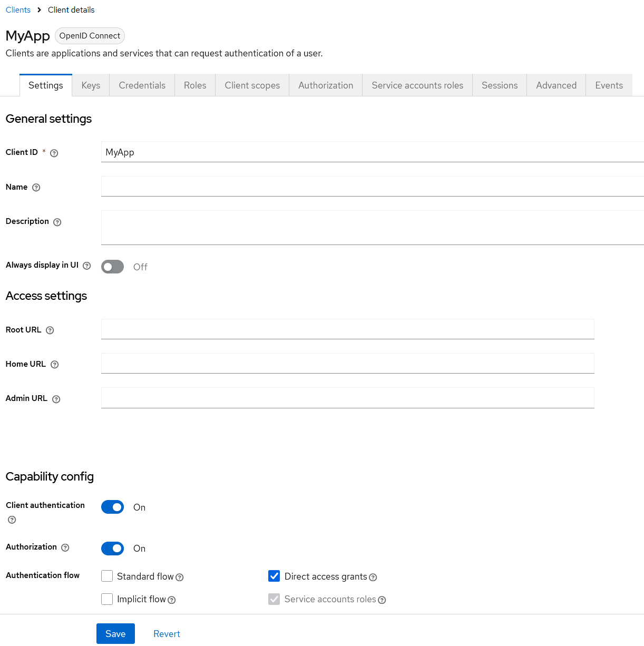The width and height of the screenshot is (644, 646).
Task: Open help for Admin URL
Action: [56, 399]
